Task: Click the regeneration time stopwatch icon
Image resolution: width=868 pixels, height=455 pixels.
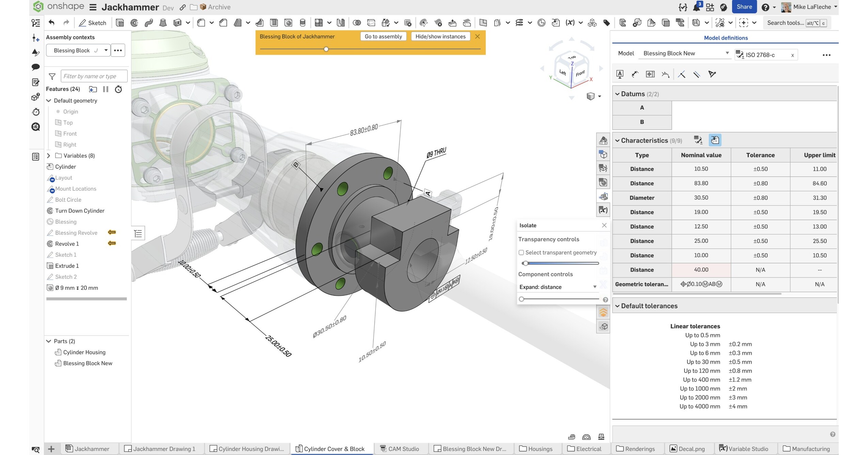Action: [x=118, y=89]
